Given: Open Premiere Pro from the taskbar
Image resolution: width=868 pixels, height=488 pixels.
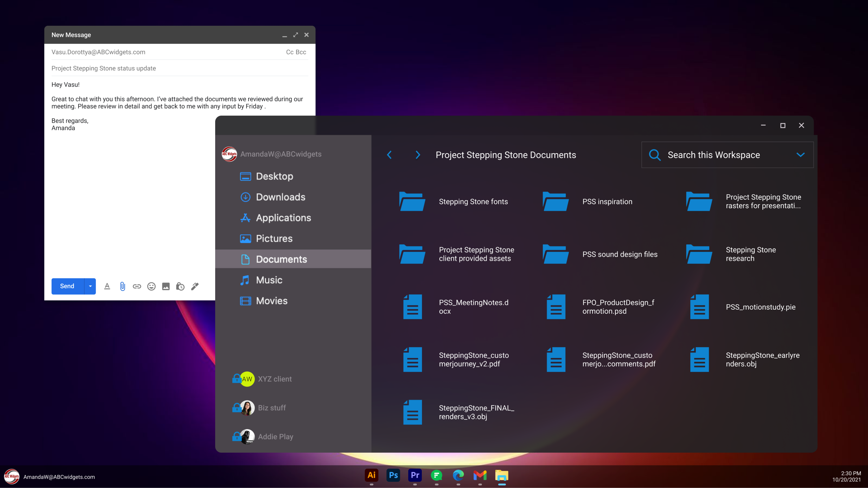Looking at the screenshot, I should point(415,475).
